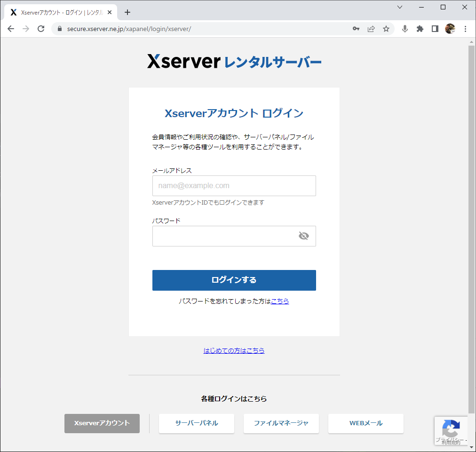
Task: Open the profile avatar menu
Action: pos(450,29)
